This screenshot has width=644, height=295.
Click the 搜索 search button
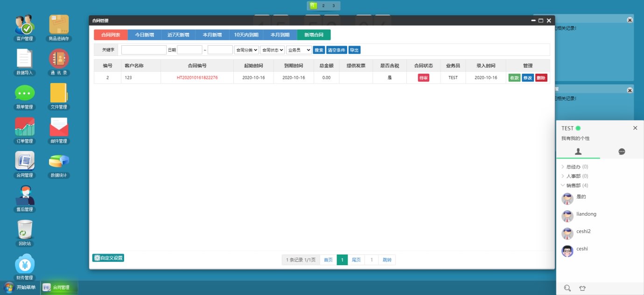click(319, 50)
